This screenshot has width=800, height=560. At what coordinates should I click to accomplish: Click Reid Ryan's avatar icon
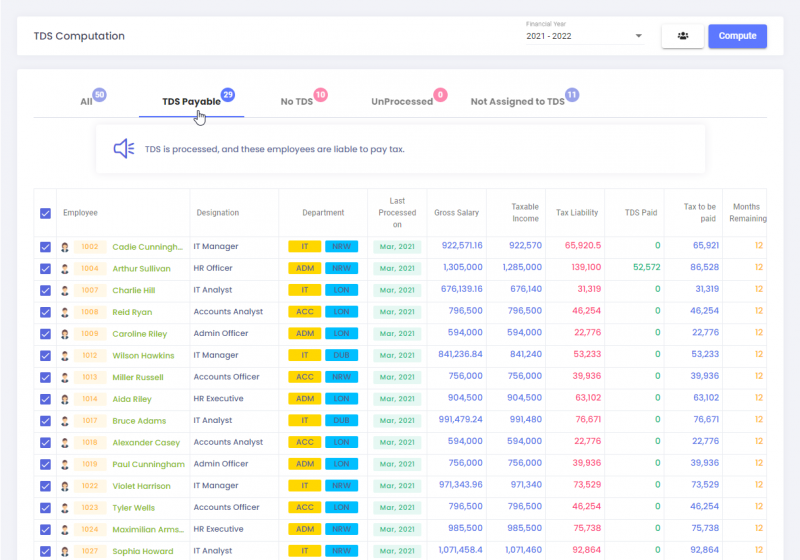pyautogui.click(x=65, y=312)
